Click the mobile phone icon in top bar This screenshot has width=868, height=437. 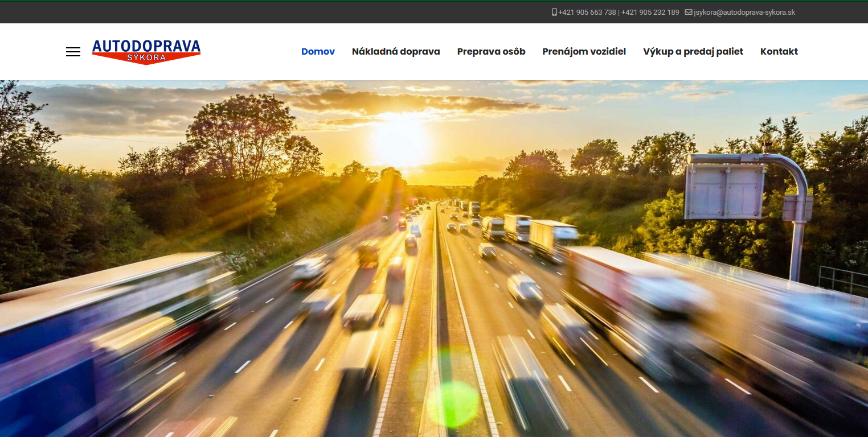pyautogui.click(x=554, y=12)
